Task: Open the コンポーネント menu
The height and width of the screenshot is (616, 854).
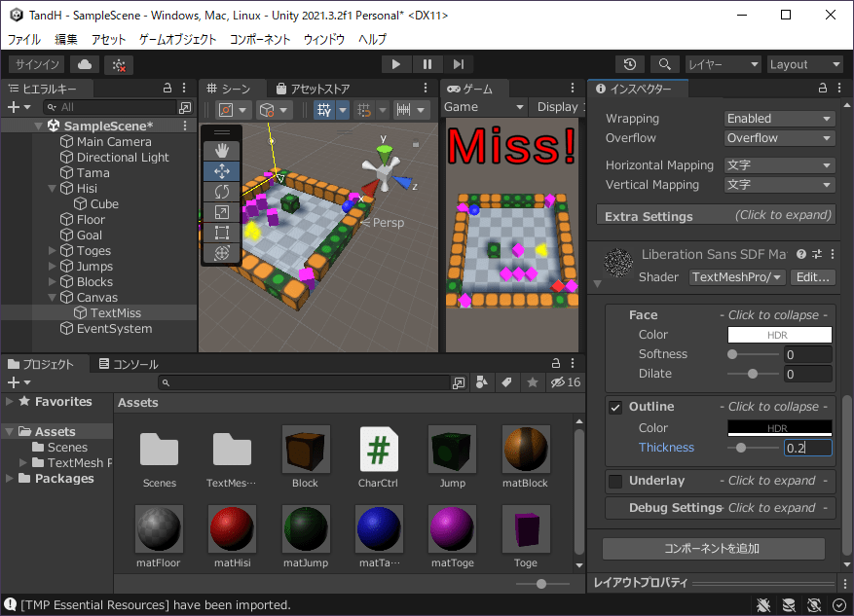Action: coord(260,39)
